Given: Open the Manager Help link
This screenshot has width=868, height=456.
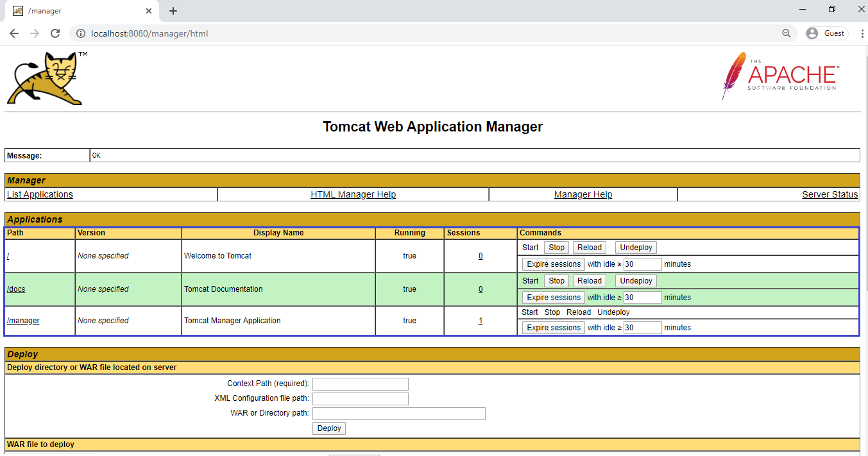Looking at the screenshot, I should [x=583, y=194].
